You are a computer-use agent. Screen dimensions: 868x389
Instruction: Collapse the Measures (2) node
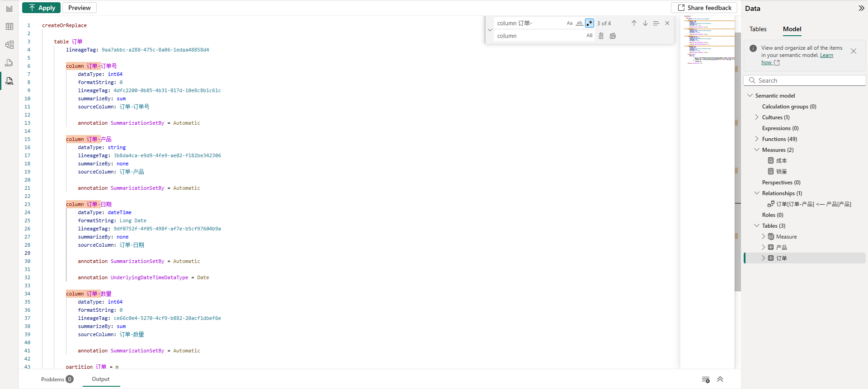tap(757, 150)
